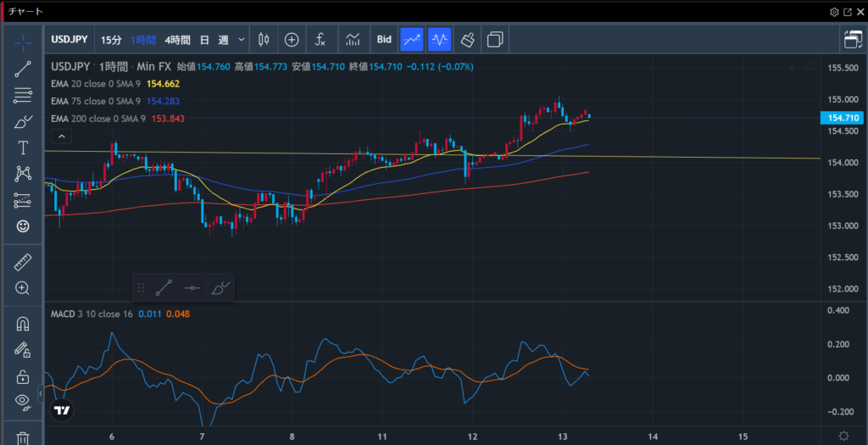Click the USDJPY symbol button
Image resolution: width=868 pixels, height=445 pixels.
click(71, 40)
